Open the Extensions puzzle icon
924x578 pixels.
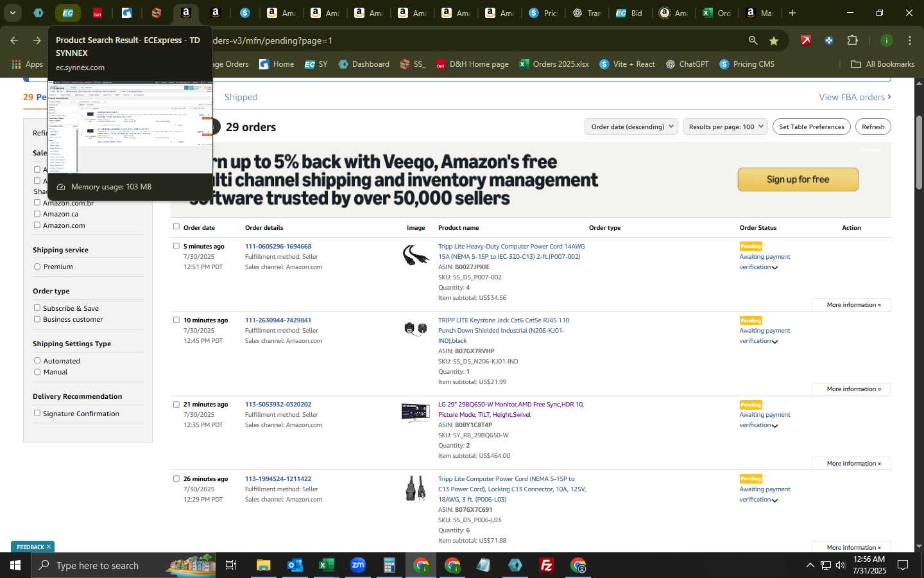tap(852, 40)
